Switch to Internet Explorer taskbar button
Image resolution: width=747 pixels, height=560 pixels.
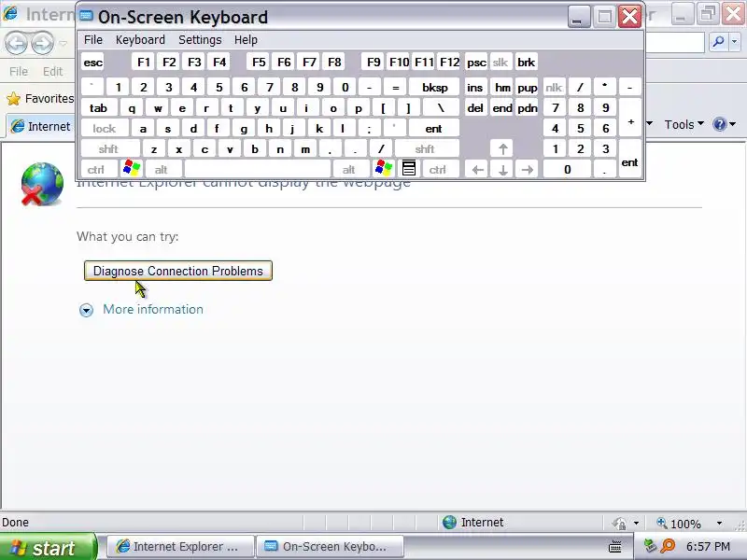pos(179,547)
